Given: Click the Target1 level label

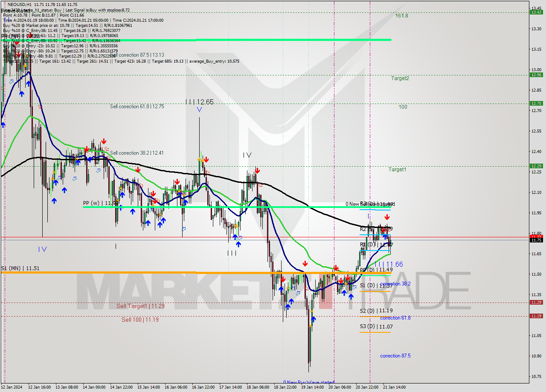Looking at the screenshot, I should click(x=397, y=170).
